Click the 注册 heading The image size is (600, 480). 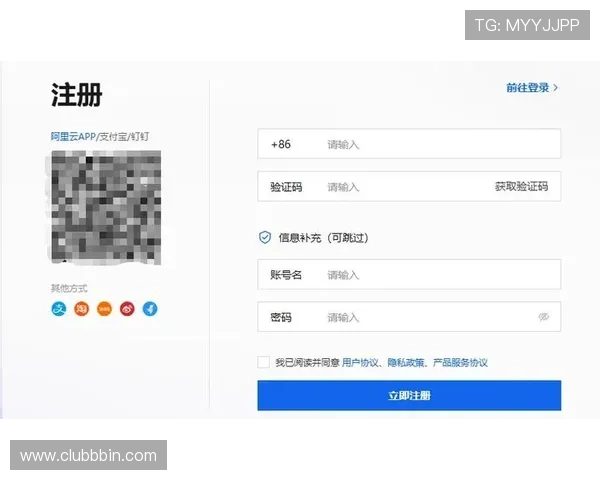77,95
